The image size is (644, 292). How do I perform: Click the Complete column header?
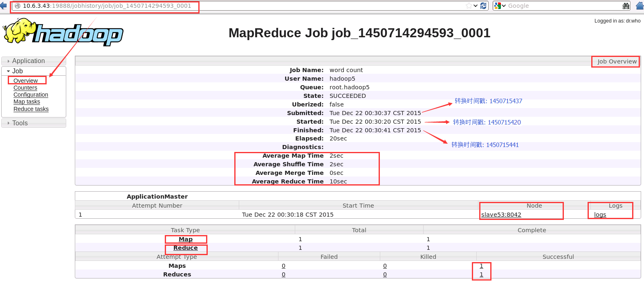point(532,230)
